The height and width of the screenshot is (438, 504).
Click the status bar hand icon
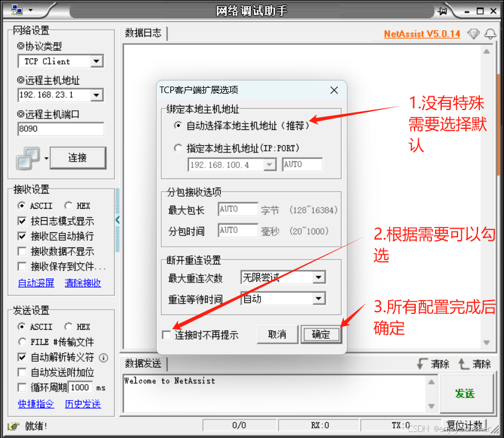click(x=13, y=426)
